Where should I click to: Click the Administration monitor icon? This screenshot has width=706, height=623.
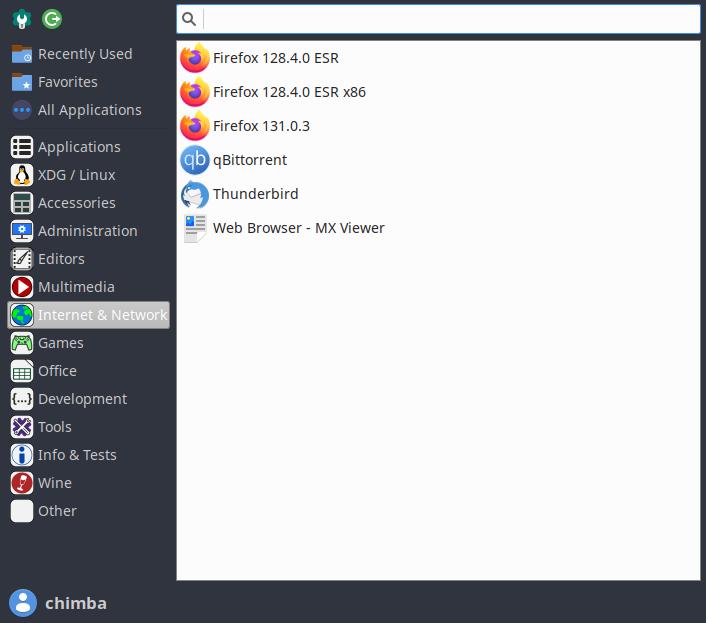[22, 231]
